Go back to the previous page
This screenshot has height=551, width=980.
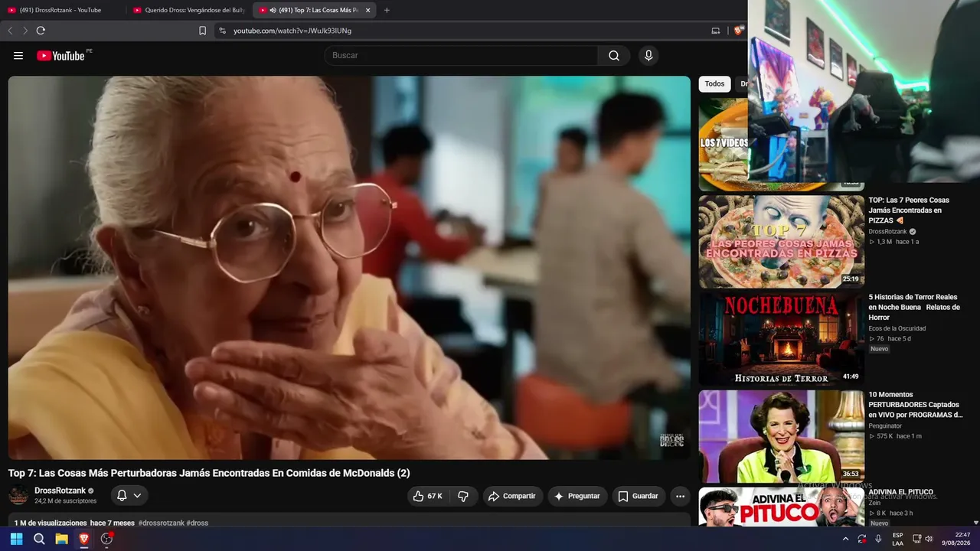point(10,31)
